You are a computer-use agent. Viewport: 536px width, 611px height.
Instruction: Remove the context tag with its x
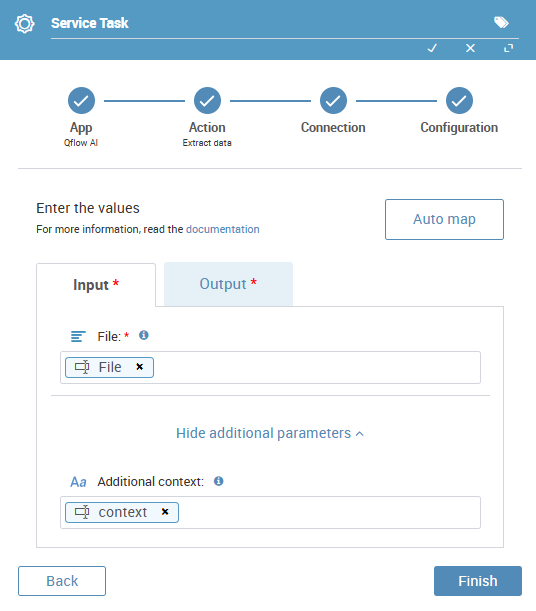[x=165, y=512]
